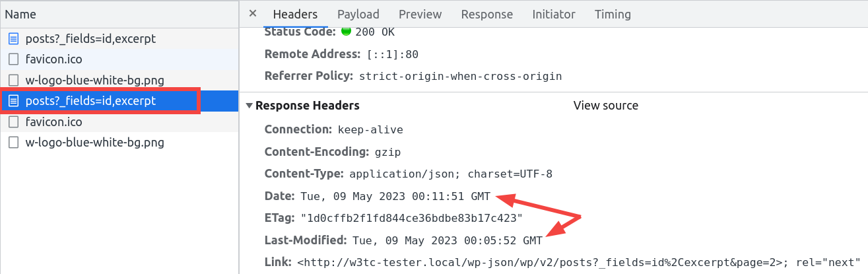Click document icon of highlighted posts request

pos(14,101)
